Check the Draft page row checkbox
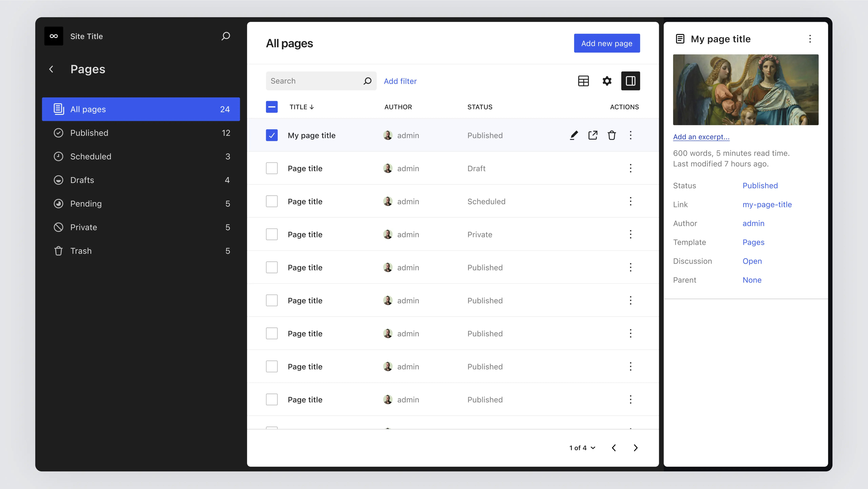The image size is (868, 489). click(272, 168)
